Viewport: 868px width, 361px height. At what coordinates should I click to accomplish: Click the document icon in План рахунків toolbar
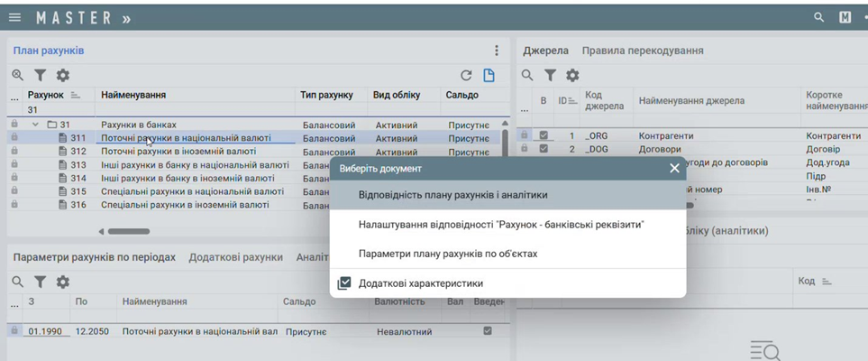(x=489, y=76)
